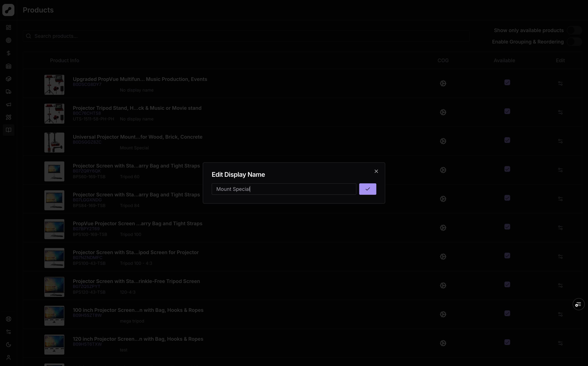This screenshot has width=588, height=366.
Task: Uncheck Available for Upgraded PropVue Multifun product
Action: [x=507, y=83]
